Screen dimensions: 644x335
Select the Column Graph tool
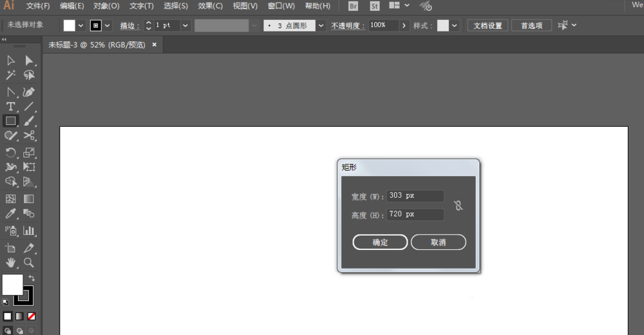(x=29, y=231)
